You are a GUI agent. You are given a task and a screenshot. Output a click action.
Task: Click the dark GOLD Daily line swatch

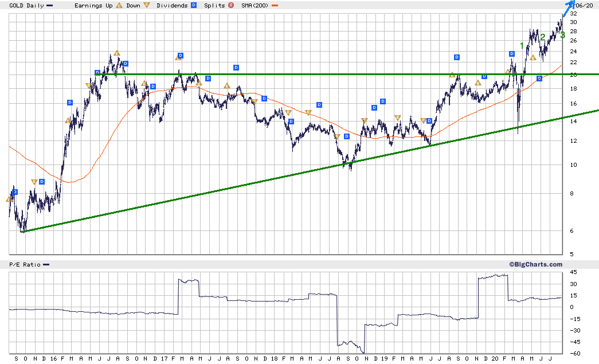tap(50, 6)
